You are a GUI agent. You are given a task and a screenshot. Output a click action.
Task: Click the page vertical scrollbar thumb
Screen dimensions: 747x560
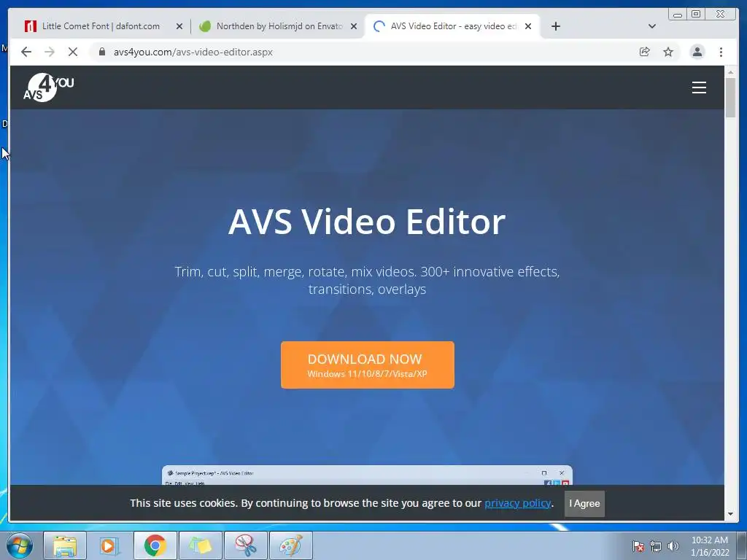[x=730, y=97]
